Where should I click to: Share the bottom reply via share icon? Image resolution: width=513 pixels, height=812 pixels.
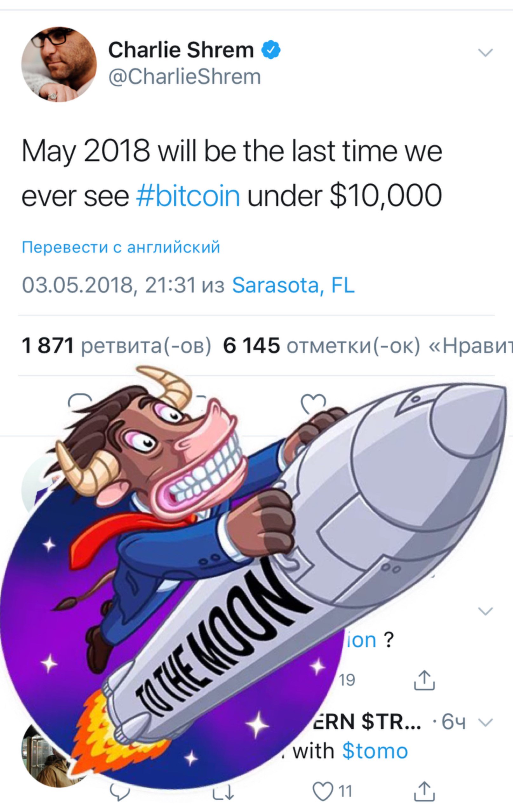pyautogui.click(x=424, y=791)
